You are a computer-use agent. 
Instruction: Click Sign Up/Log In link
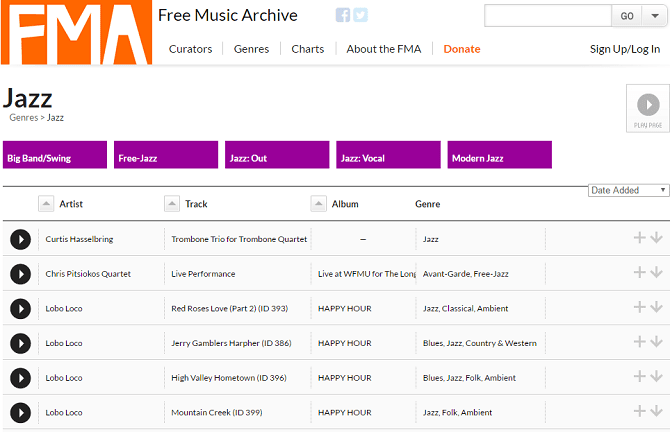(x=625, y=49)
